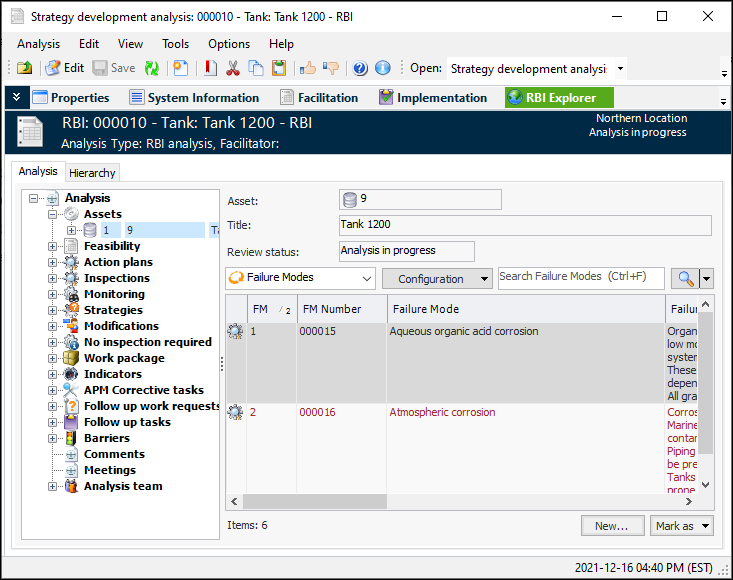Switch to the Facilitation tab
Viewport: 733px width, 580px height.
pyautogui.click(x=318, y=98)
